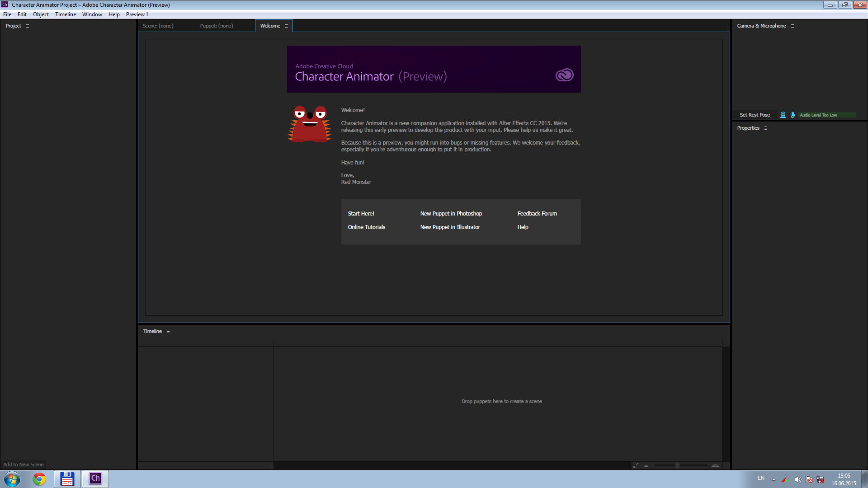Click the Project panel title
The image size is (868, 488).
(x=14, y=26)
